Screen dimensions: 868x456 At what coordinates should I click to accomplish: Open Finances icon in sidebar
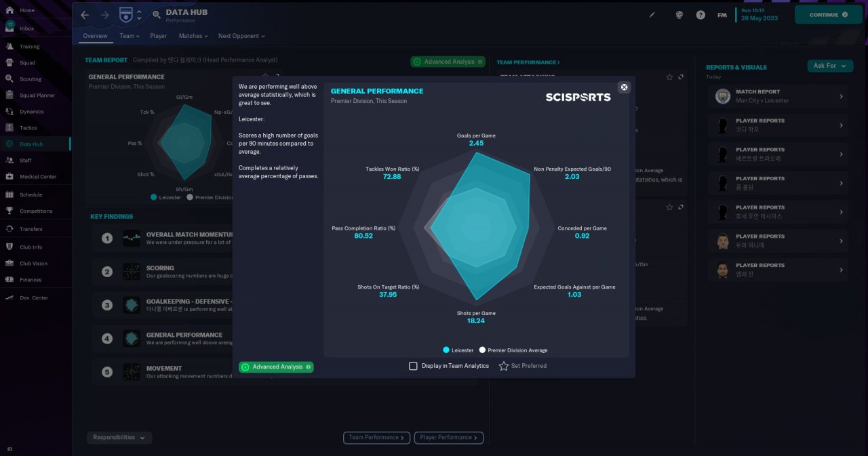tap(9, 280)
